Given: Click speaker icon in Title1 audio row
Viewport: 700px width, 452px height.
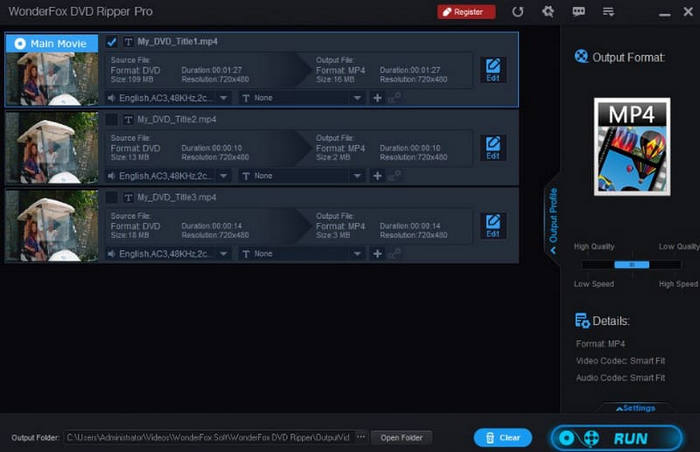Looking at the screenshot, I should (111, 98).
